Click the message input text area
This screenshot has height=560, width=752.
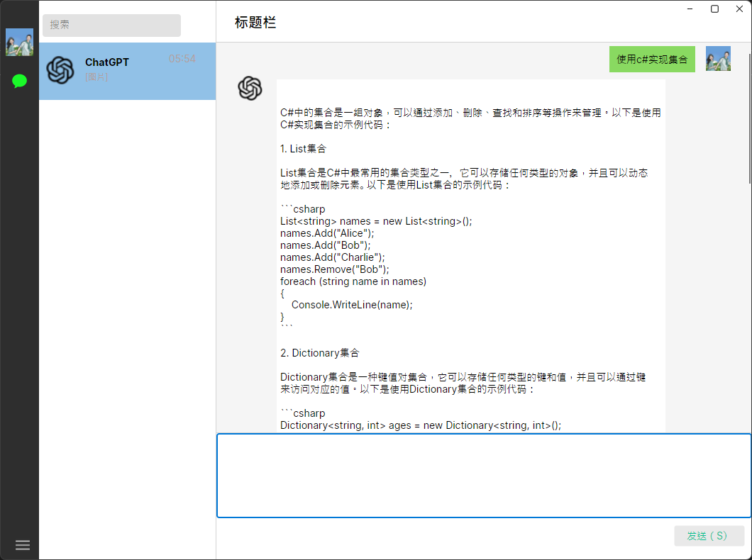484,476
